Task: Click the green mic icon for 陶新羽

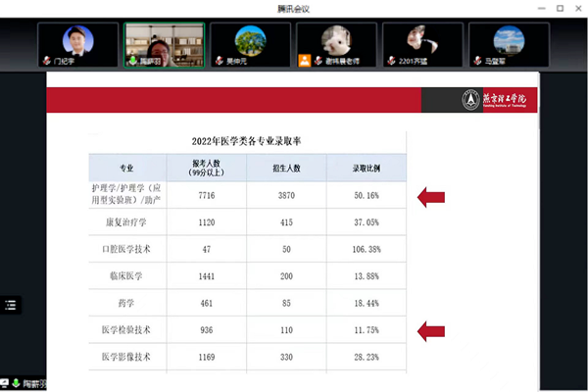Action: coord(131,61)
